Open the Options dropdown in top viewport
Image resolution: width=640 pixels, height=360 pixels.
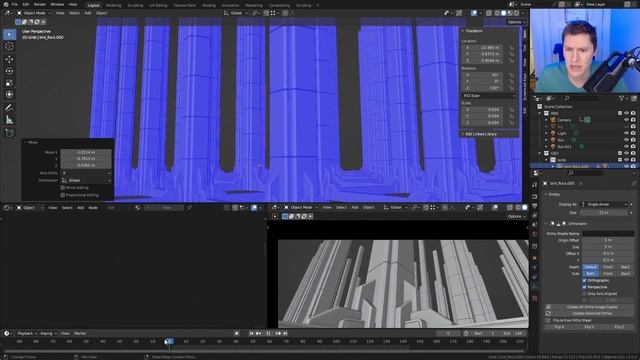[516, 22]
